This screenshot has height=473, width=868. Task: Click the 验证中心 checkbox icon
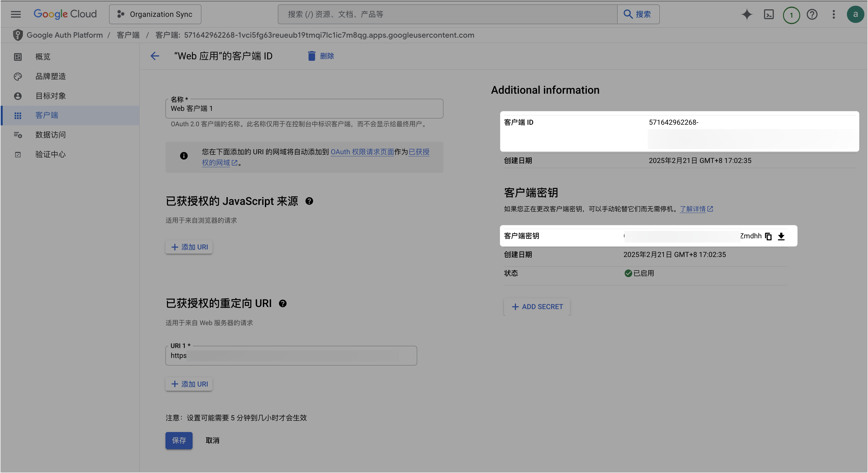click(x=17, y=155)
